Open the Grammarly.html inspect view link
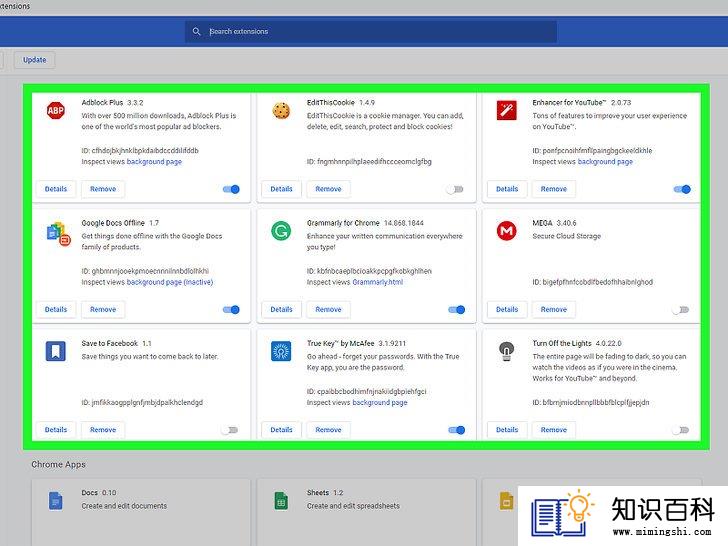728x546 pixels. point(377,282)
